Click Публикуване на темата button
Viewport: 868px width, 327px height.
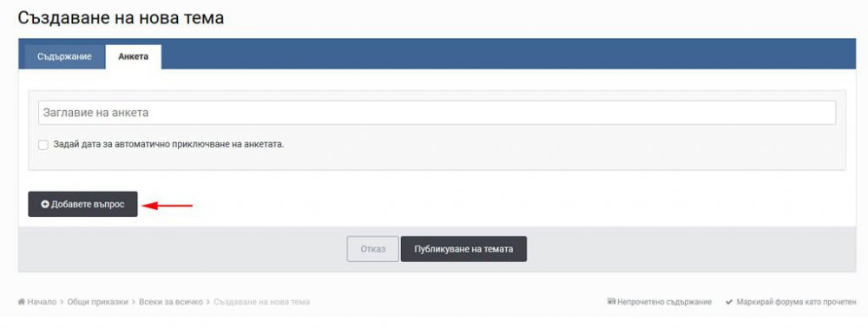tap(464, 249)
